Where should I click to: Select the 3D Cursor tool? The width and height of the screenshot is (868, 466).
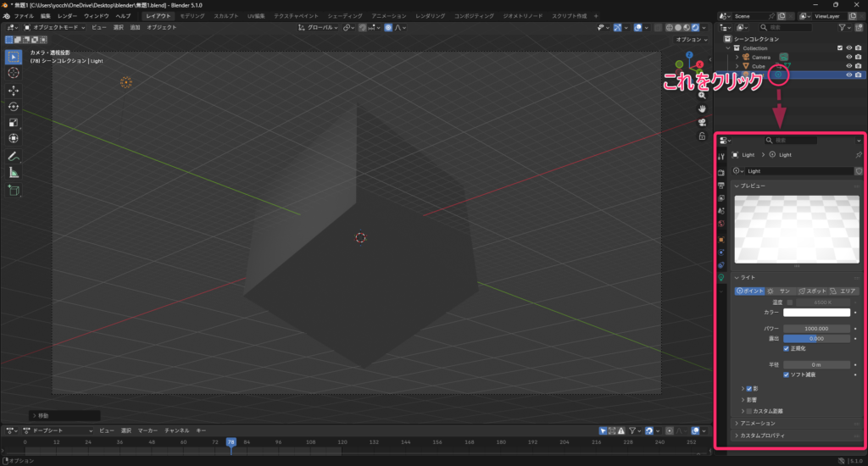tap(14, 73)
